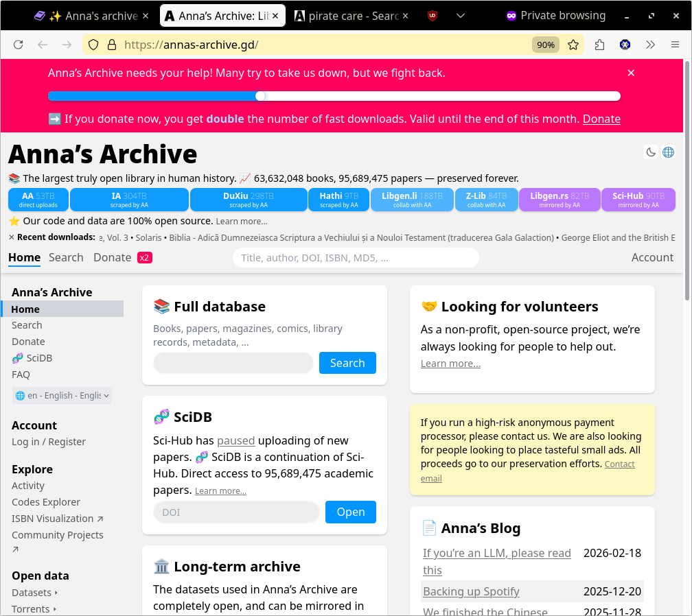The width and height of the screenshot is (692, 616).
Task: Switch to the pirate care search tab
Action: pos(350,16)
